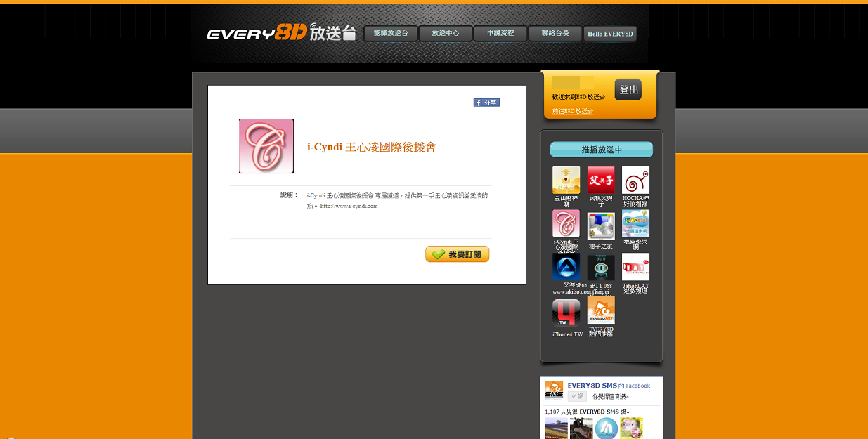Click the smoothong blue circle fan thumbnail
The height and width of the screenshot is (439, 868).
pyautogui.click(x=607, y=428)
